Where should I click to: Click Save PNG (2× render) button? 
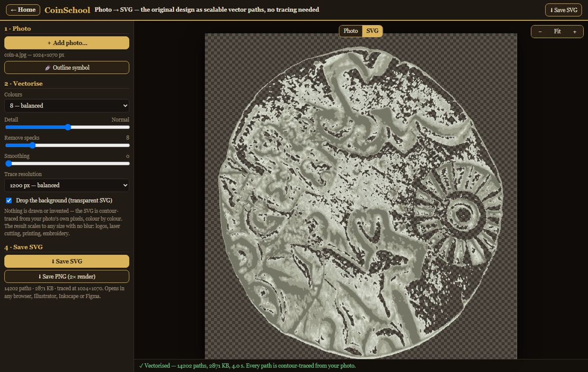tap(67, 276)
